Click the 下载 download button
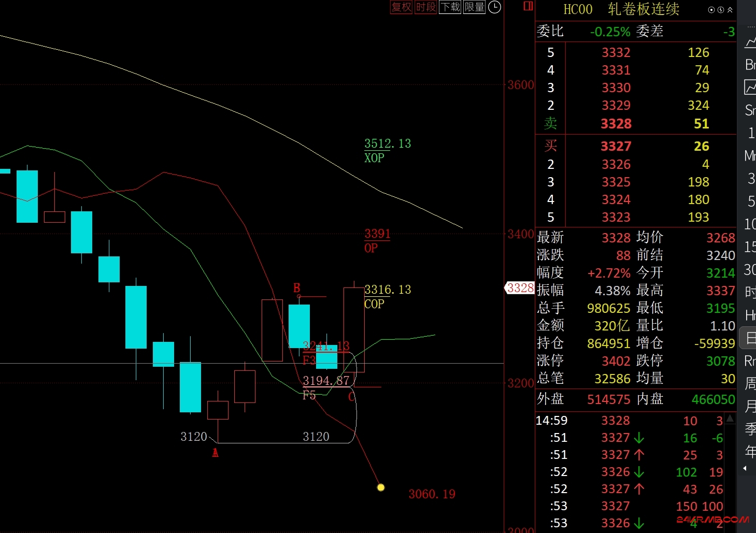The height and width of the screenshot is (533, 756). tap(450, 7)
